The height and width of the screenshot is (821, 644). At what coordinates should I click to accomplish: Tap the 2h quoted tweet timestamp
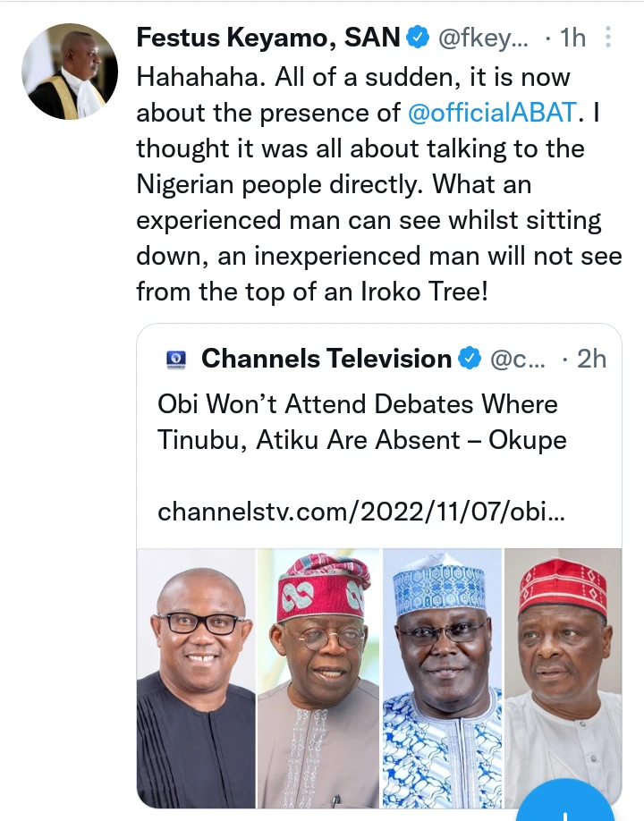[590, 360]
